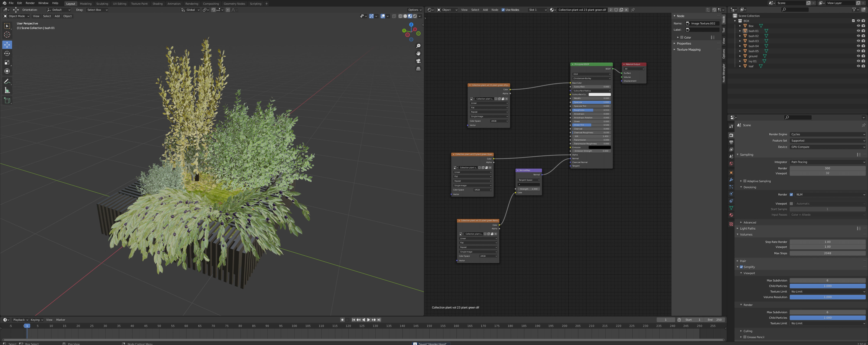Switch to wireframe viewport shading
Viewport: 868px width, 345px height.
[400, 16]
